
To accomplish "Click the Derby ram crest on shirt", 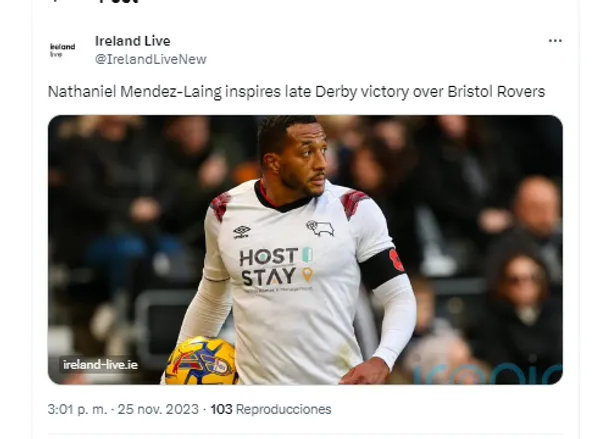I will tap(320, 228).
